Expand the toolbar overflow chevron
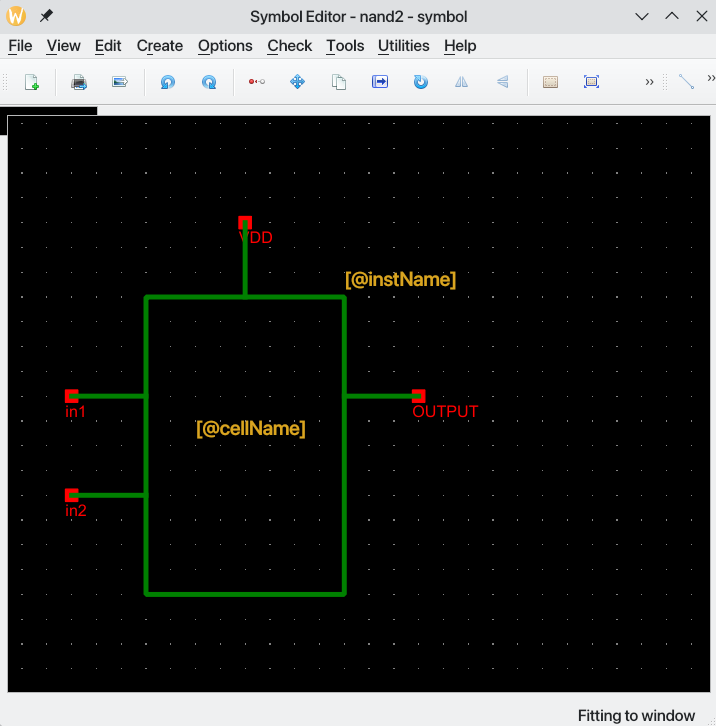This screenshot has height=726, width=716. pos(650,82)
